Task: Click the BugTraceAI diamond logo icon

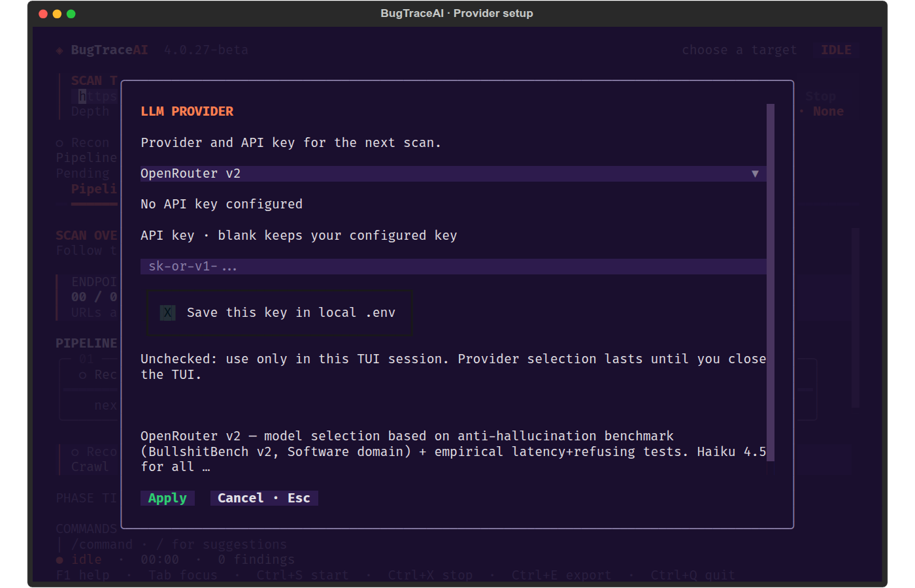Action: [59, 50]
